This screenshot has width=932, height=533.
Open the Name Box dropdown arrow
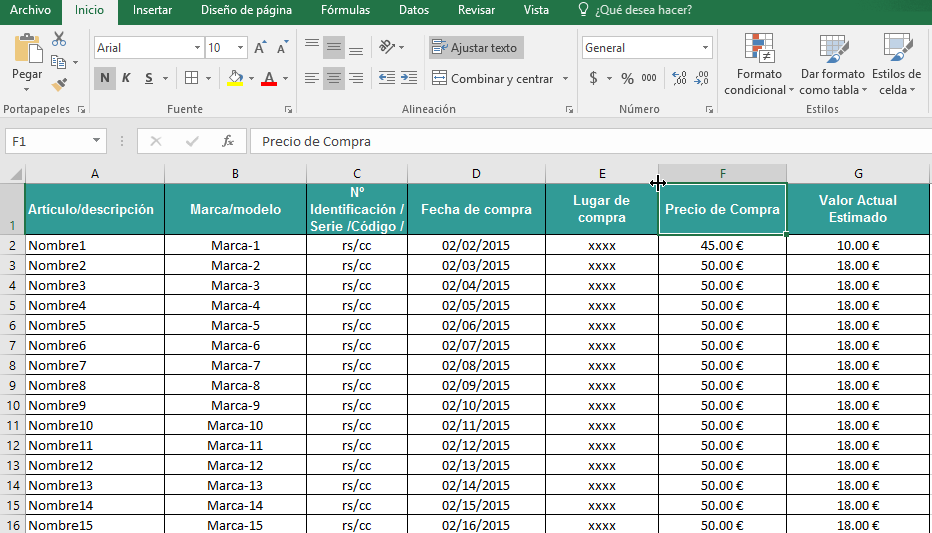[x=96, y=141]
